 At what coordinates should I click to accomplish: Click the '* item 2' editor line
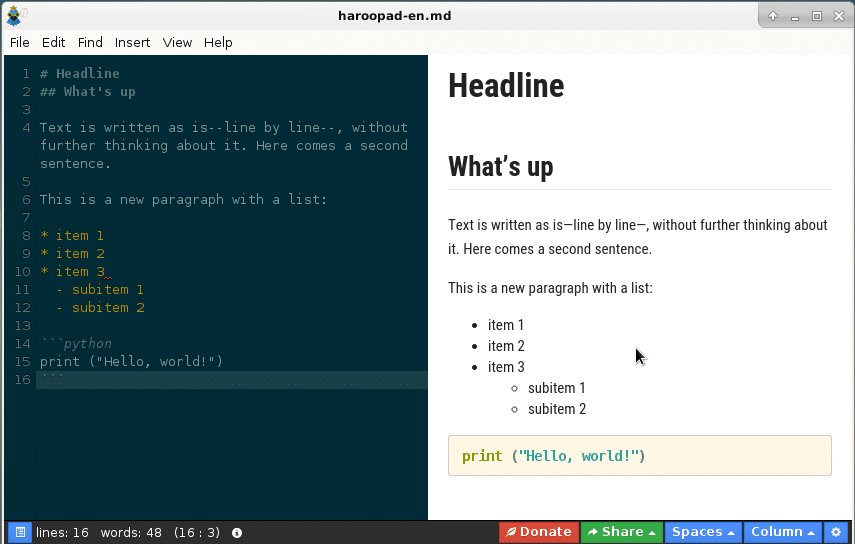tap(72, 253)
